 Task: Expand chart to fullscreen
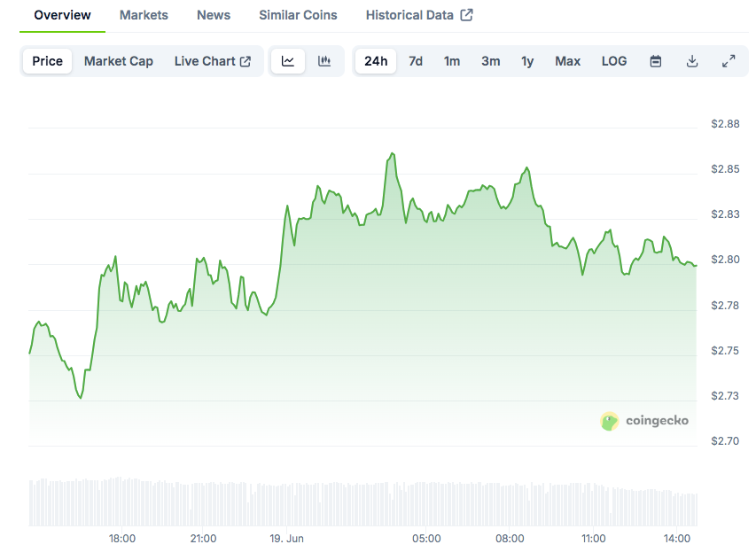tap(729, 61)
